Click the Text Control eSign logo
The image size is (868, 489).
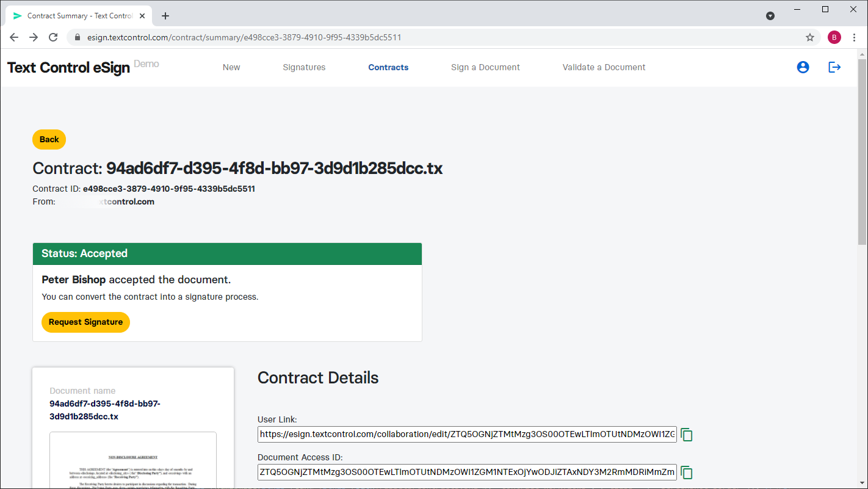pos(68,67)
